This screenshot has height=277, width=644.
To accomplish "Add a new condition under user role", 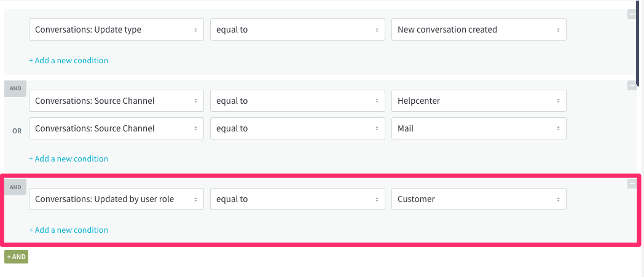I will (68, 230).
